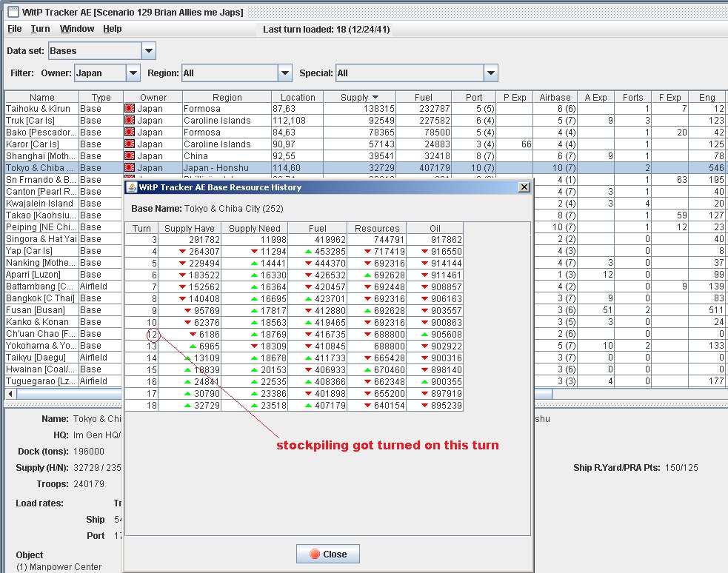Click the green up arrow beside 6965
728x573 pixels.
(193, 346)
